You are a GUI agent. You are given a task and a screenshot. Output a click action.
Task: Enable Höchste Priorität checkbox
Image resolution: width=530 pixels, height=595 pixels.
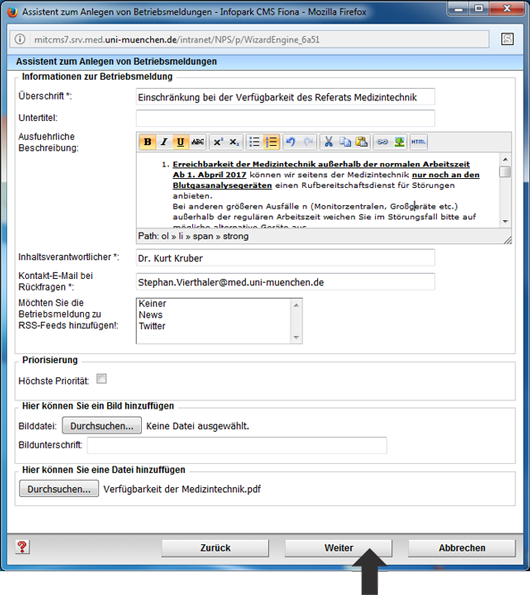(x=101, y=379)
